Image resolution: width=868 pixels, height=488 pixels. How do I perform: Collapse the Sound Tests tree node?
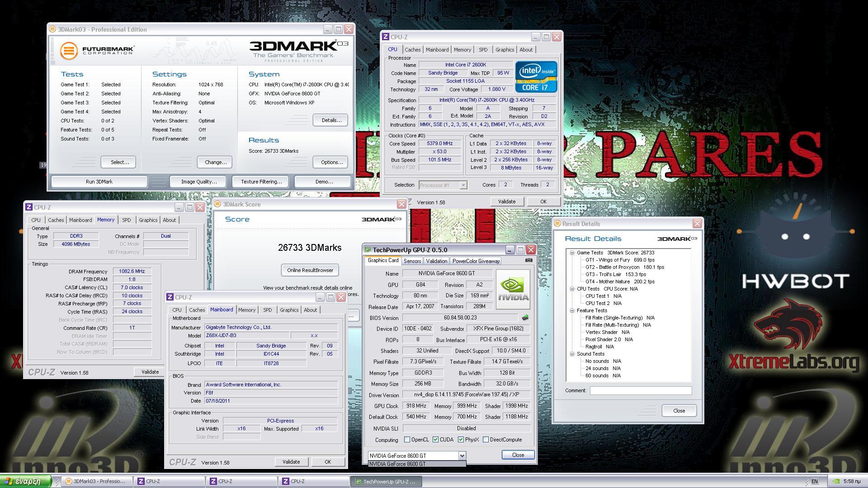coord(572,354)
